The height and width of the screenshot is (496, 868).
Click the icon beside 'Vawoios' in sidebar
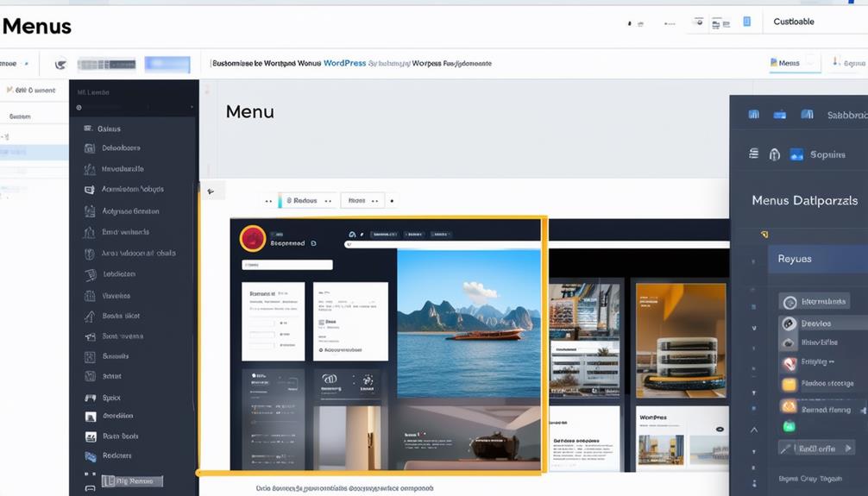(89, 296)
